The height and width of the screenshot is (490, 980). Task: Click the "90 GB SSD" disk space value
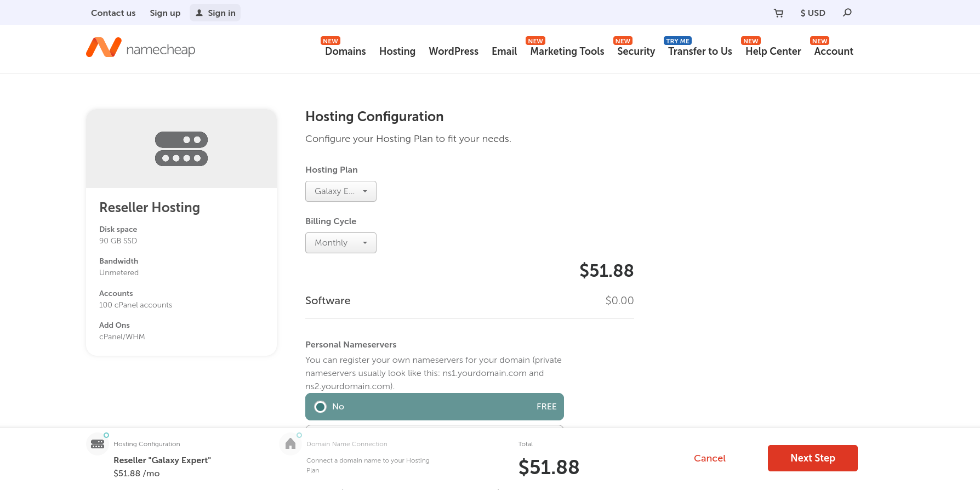[x=118, y=241]
